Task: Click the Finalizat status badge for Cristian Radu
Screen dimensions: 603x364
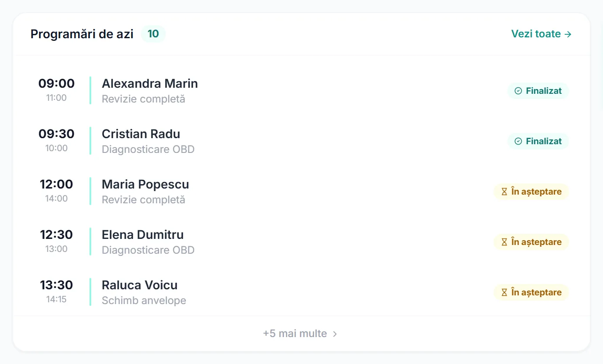Action: pos(538,141)
